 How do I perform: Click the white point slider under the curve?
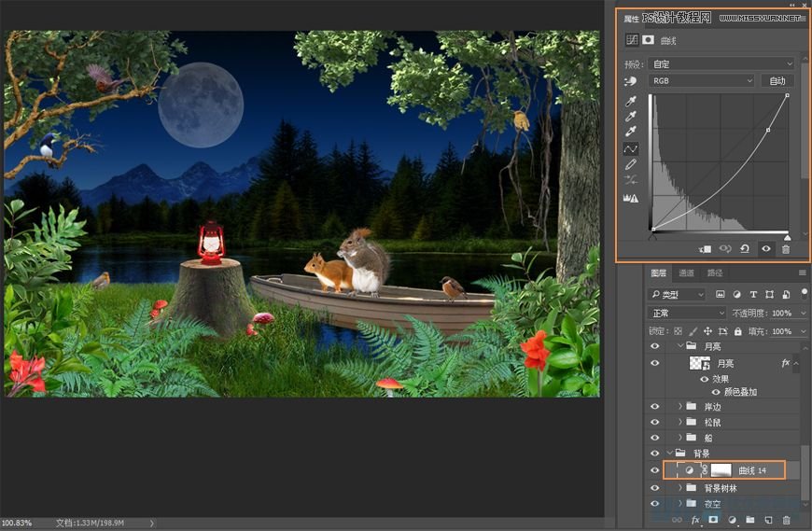pyautogui.click(x=787, y=236)
